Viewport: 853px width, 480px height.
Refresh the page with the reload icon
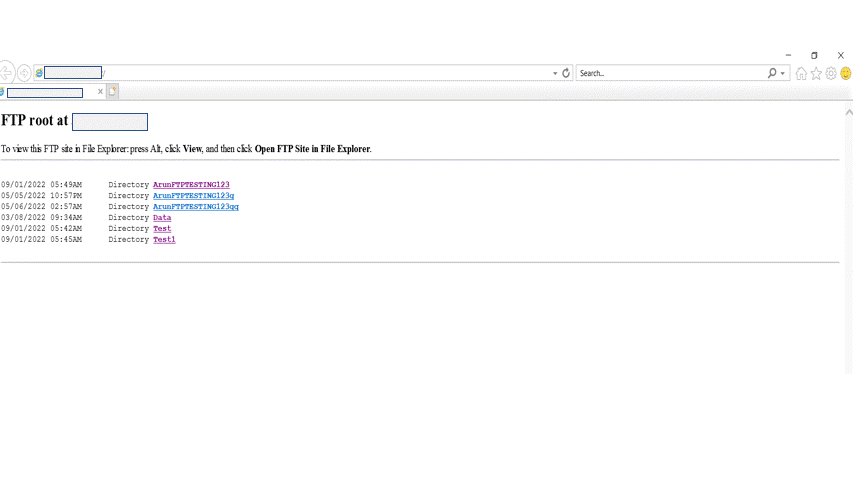(566, 73)
